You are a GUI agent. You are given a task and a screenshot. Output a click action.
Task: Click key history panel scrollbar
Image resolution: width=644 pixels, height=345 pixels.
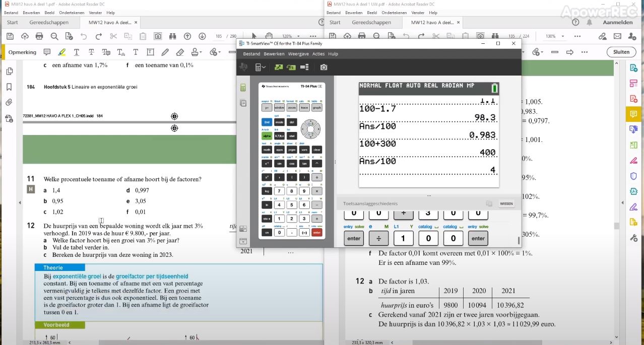(x=519, y=240)
